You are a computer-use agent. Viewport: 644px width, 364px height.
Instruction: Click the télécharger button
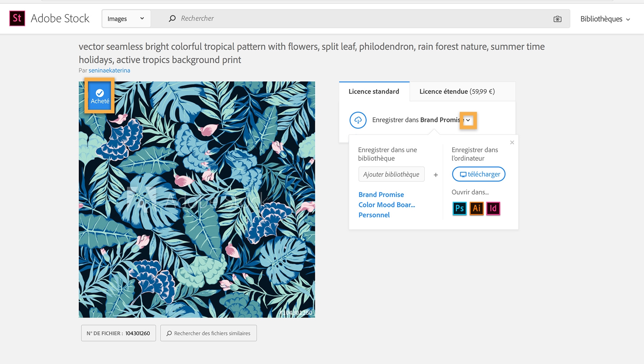click(x=479, y=174)
